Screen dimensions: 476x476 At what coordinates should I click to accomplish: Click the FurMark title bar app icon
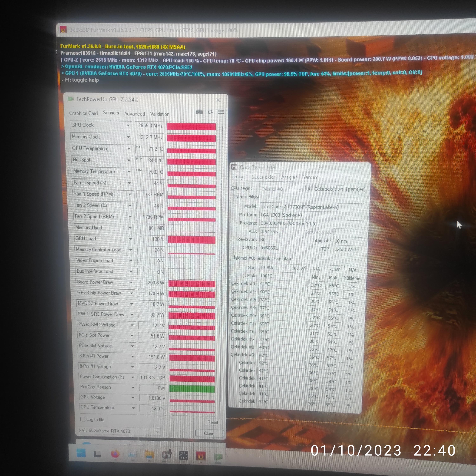pyautogui.click(x=63, y=30)
